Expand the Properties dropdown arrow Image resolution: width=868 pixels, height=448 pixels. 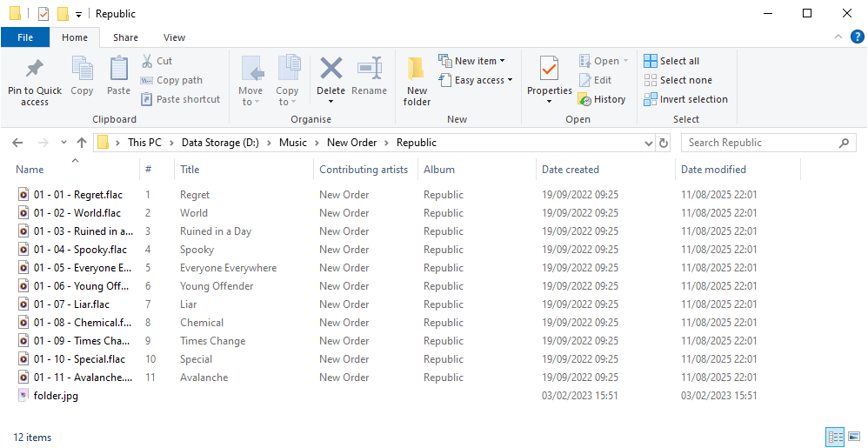549,102
